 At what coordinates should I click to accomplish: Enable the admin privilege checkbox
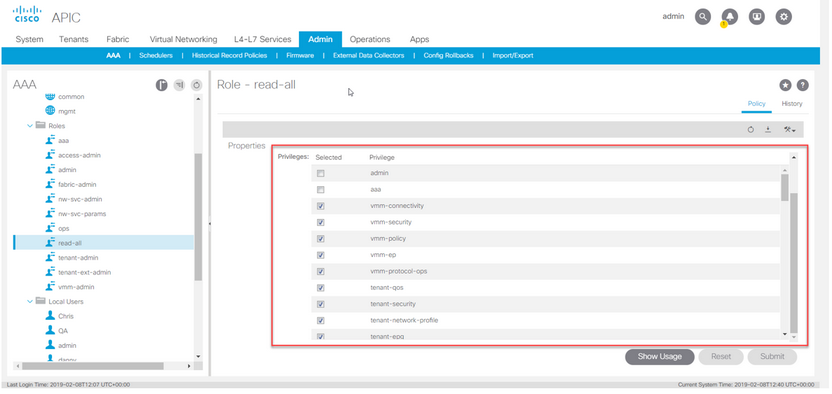[x=320, y=173]
